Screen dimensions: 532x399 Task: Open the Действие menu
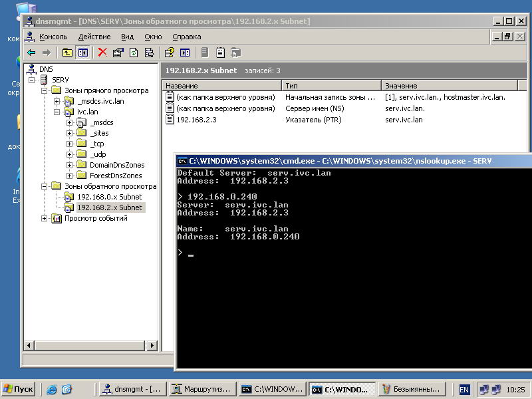click(94, 37)
